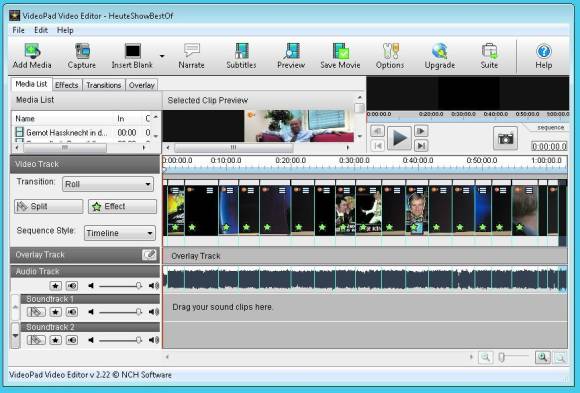This screenshot has width=580, height=393.
Task: Open the Sequence Style dropdown showing Timeline
Action: [120, 233]
